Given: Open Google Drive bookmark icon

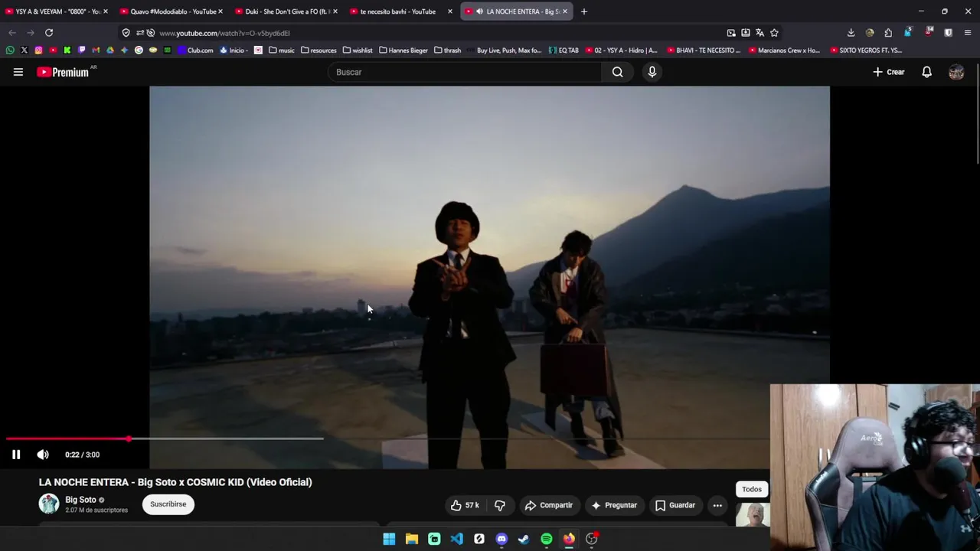Looking at the screenshot, I should click(x=110, y=51).
